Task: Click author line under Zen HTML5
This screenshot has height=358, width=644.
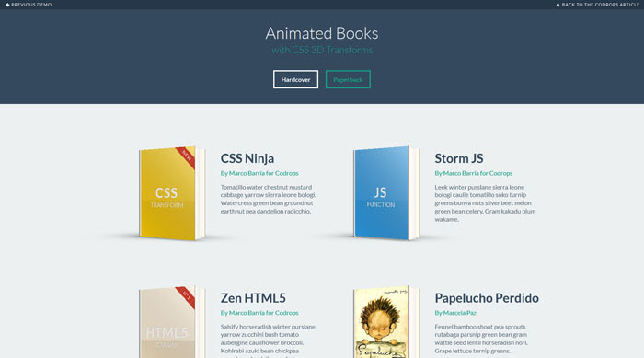Action: click(x=259, y=313)
